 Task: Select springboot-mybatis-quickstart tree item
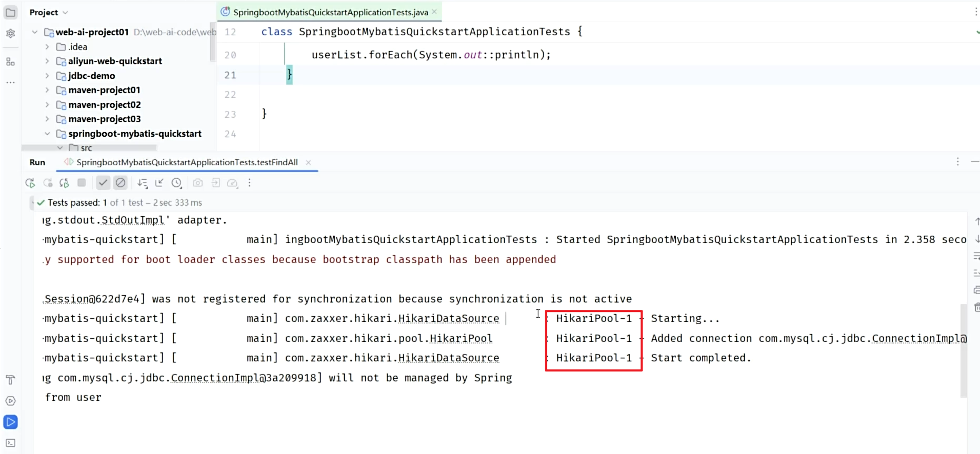[x=135, y=134]
